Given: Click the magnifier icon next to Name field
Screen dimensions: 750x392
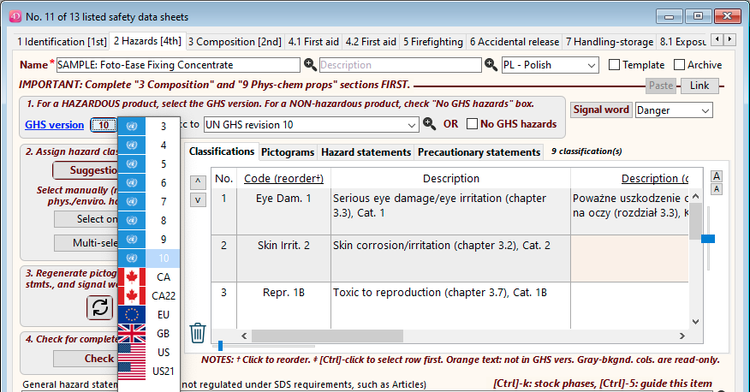Looking at the screenshot, I should click(x=310, y=65).
